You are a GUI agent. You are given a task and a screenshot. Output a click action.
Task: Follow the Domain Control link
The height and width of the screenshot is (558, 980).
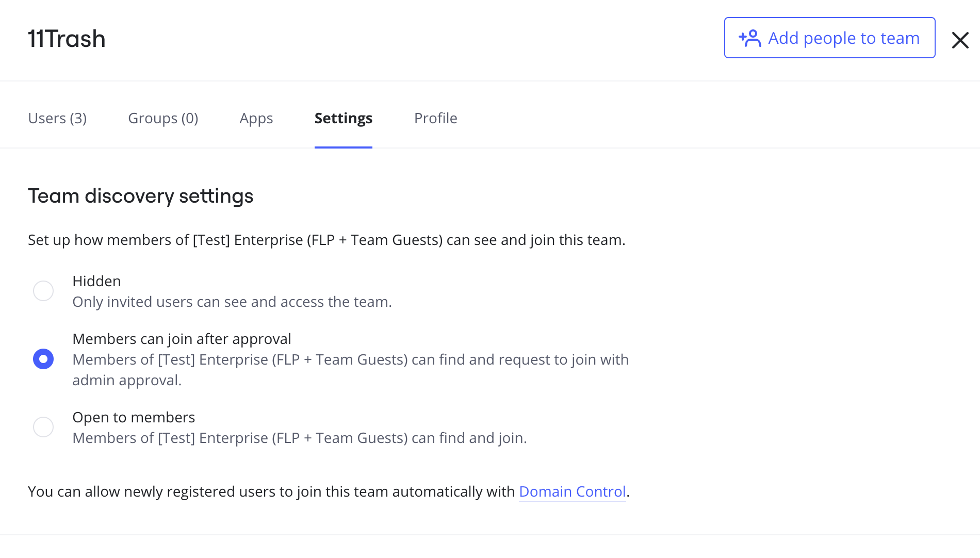572,491
